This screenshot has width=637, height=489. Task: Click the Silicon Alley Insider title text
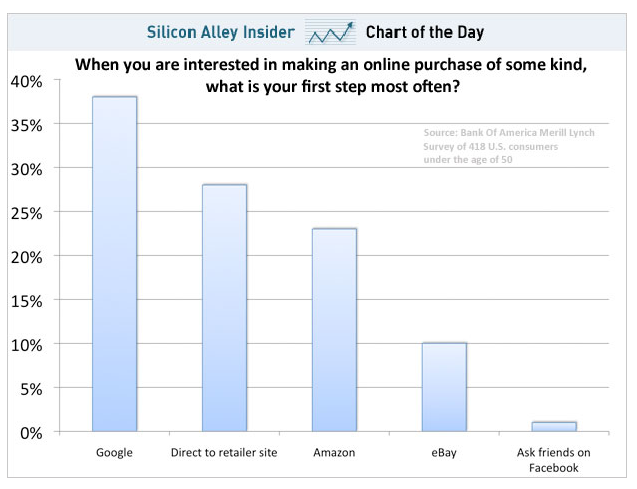point(221,33)
